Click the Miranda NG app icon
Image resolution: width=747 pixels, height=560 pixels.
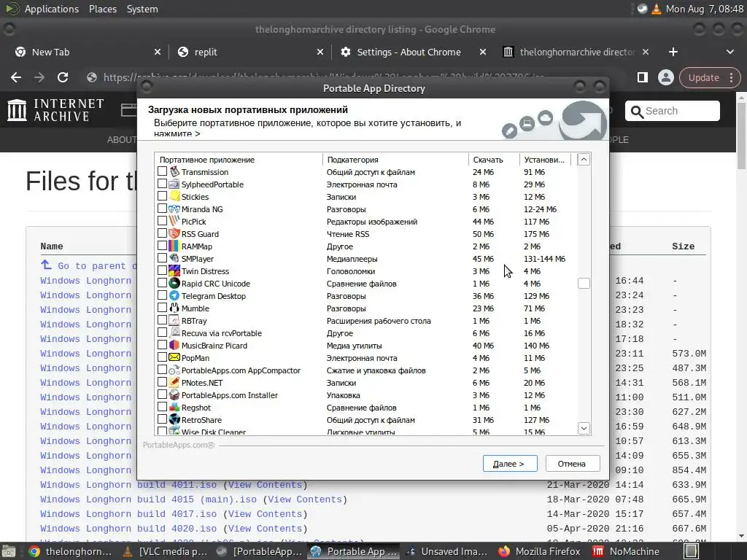(x=174, y=209)
